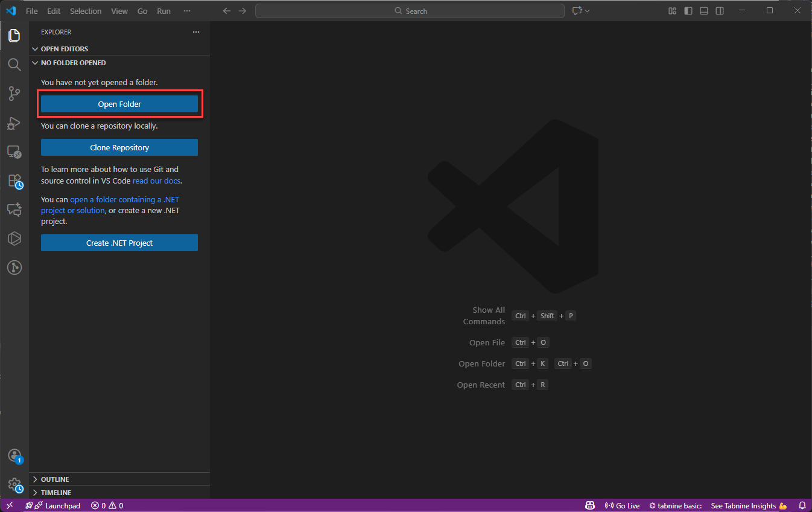Open the Remote Explorer view
812x512 pixels.
[14, 152]
